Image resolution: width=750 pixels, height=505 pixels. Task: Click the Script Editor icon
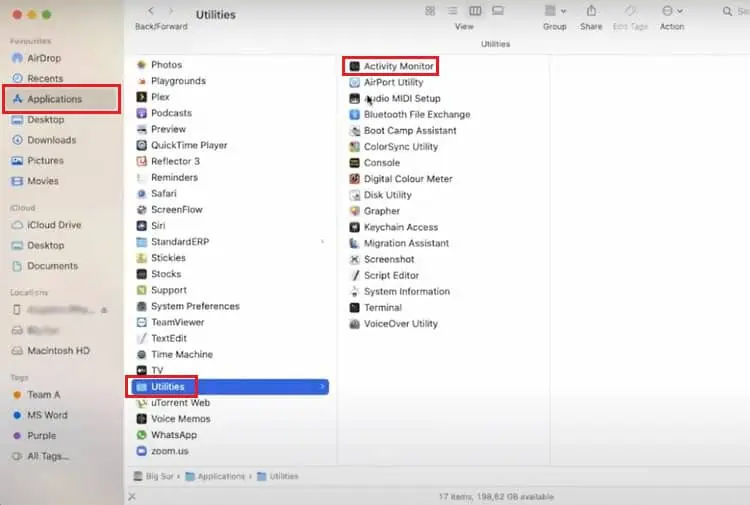[x=354, y=275]
